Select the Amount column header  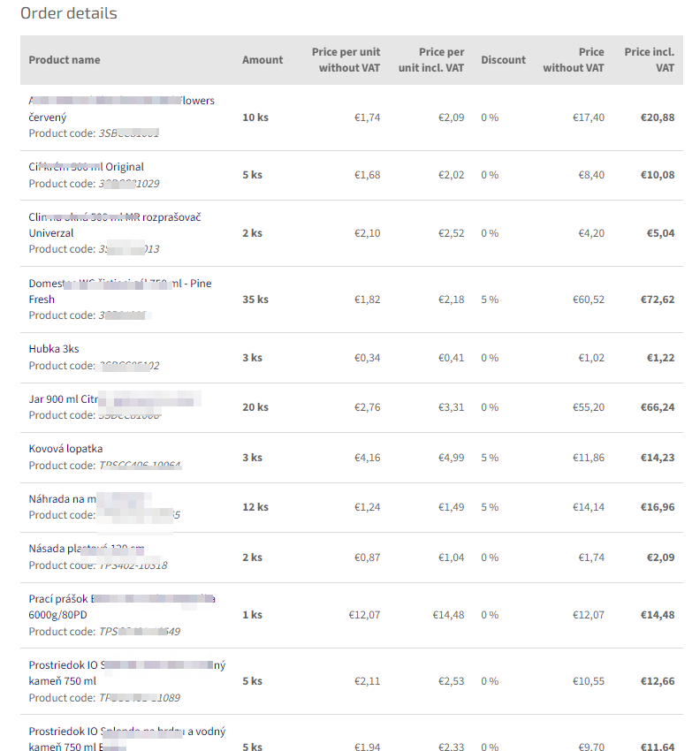click(x=262, y=60)
